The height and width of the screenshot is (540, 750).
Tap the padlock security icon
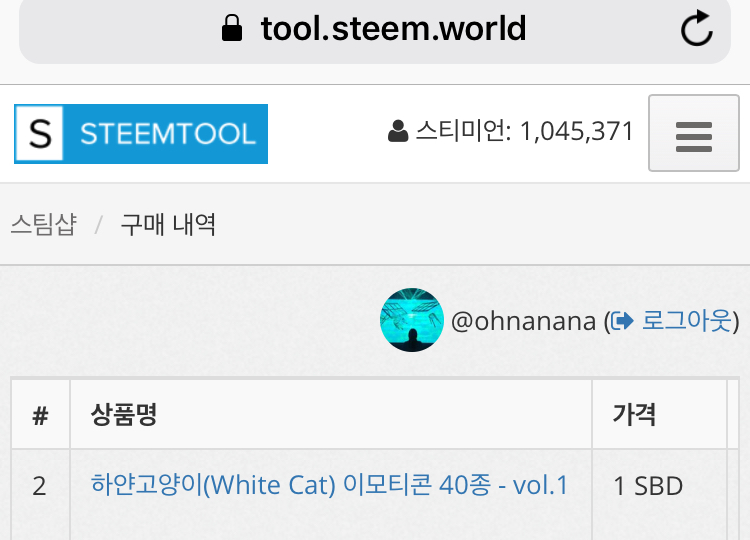click(232, 28)
